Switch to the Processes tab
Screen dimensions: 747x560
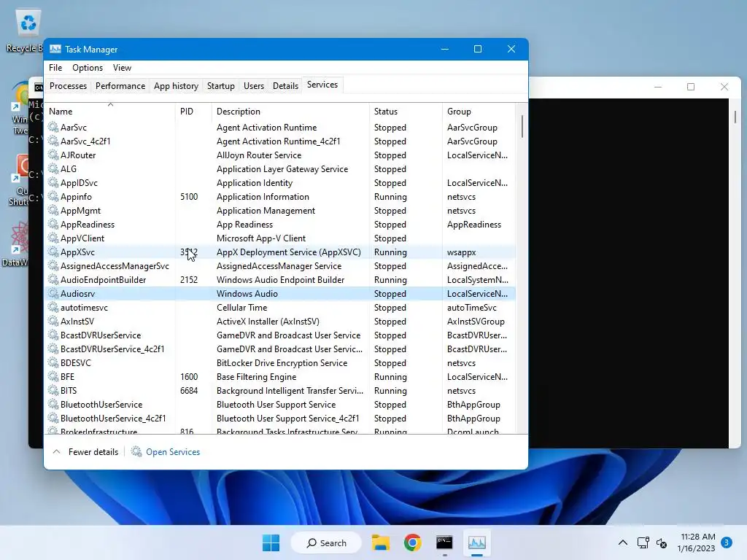68,86
